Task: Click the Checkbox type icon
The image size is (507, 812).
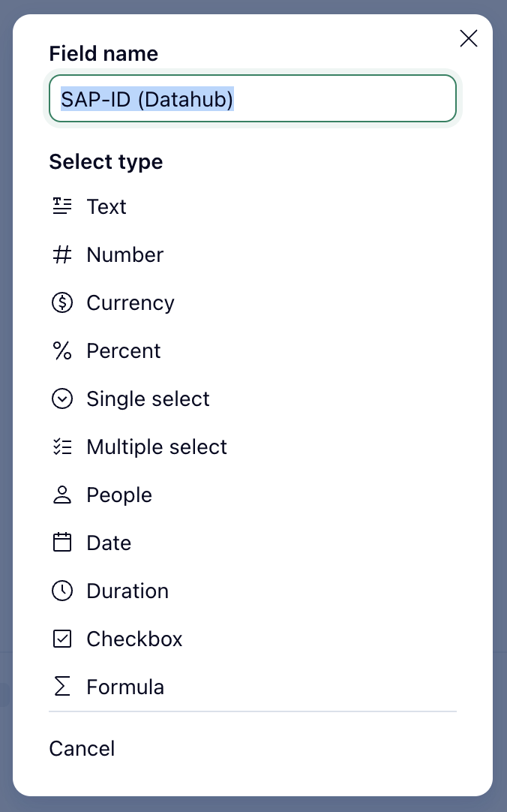Action: pos(62,639)
